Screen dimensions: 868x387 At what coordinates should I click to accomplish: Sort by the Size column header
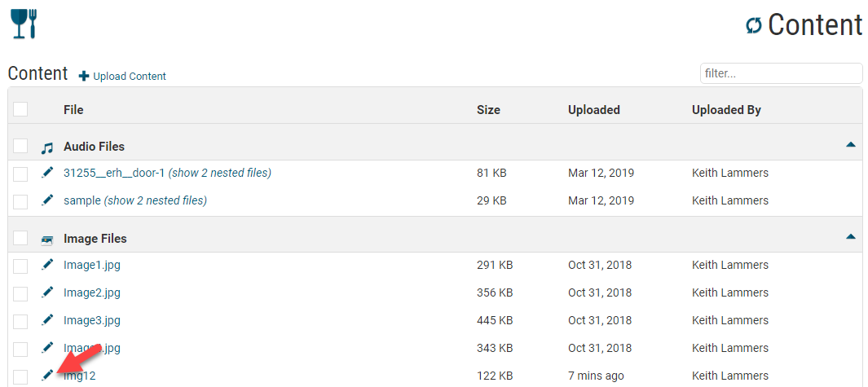click(488, 110)
